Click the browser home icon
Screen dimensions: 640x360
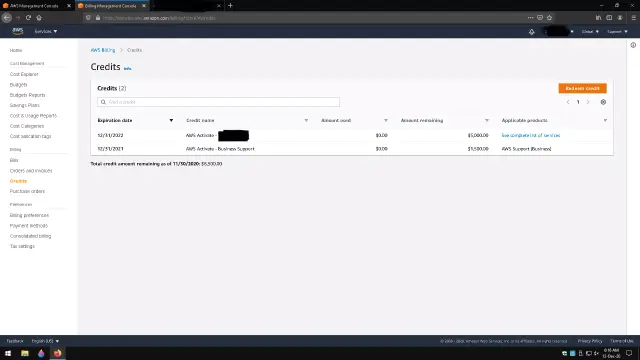pos(39,18)
